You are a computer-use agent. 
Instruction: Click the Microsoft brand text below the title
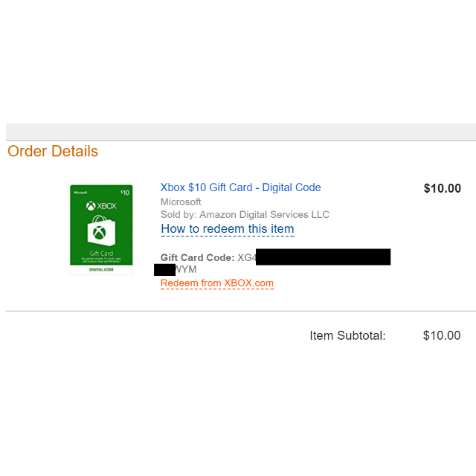pyautogui.click(x=181, y=202)
